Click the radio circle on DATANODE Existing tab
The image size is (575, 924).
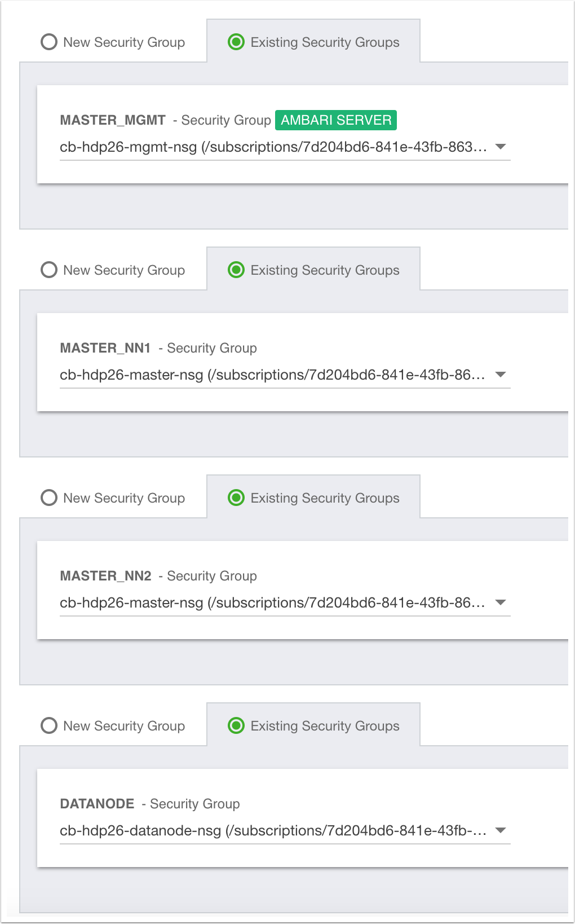[x=236, y=725]
